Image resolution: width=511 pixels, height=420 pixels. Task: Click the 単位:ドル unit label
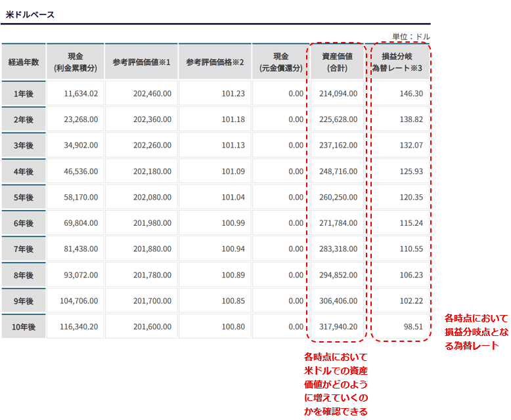click(411, 37)
